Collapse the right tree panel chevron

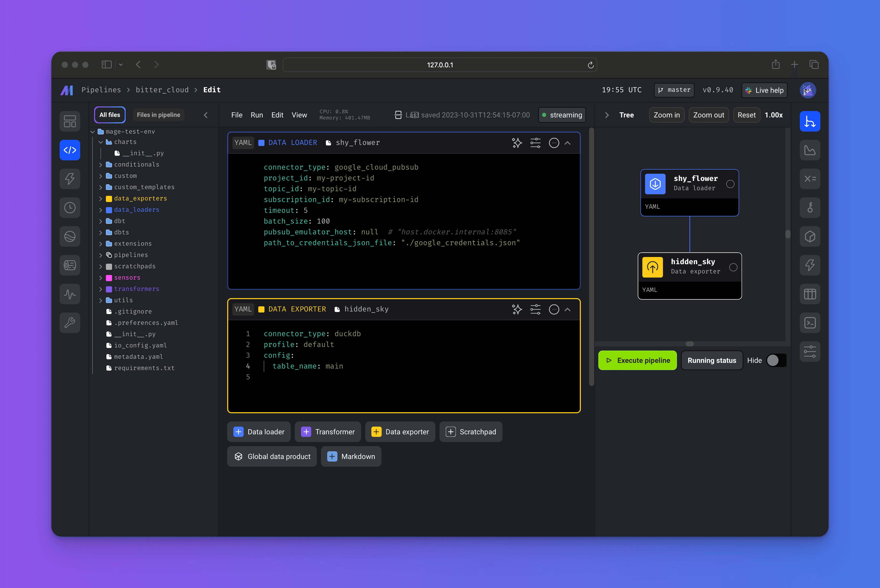(607, 115)
